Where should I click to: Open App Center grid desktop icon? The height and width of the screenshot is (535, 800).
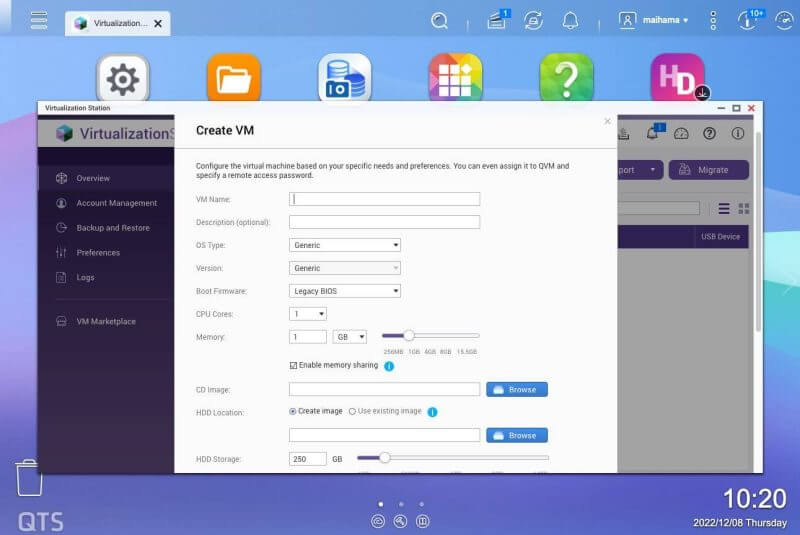tap(456, 79)
